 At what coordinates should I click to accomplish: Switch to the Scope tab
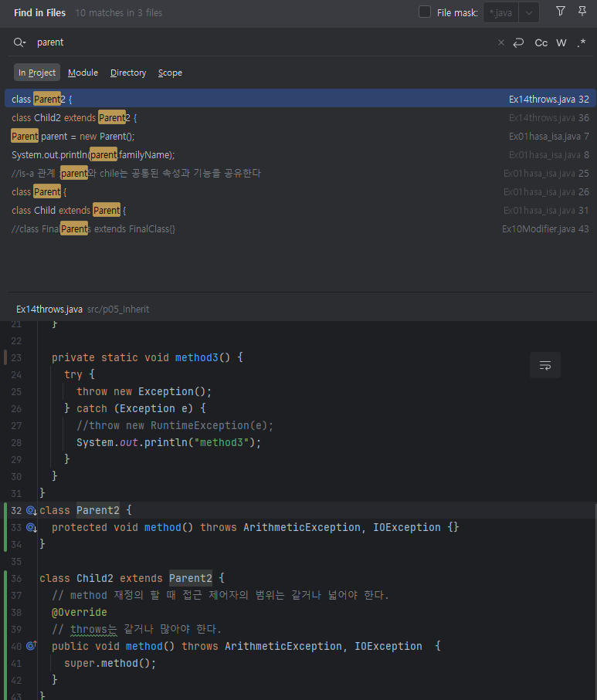tap(170, 73)
